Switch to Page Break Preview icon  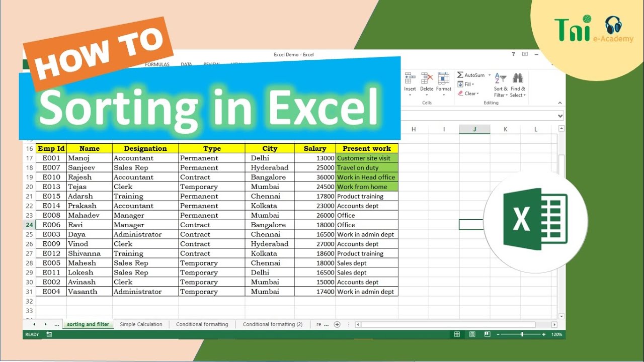pyautogui.click(x=487, y=334)
